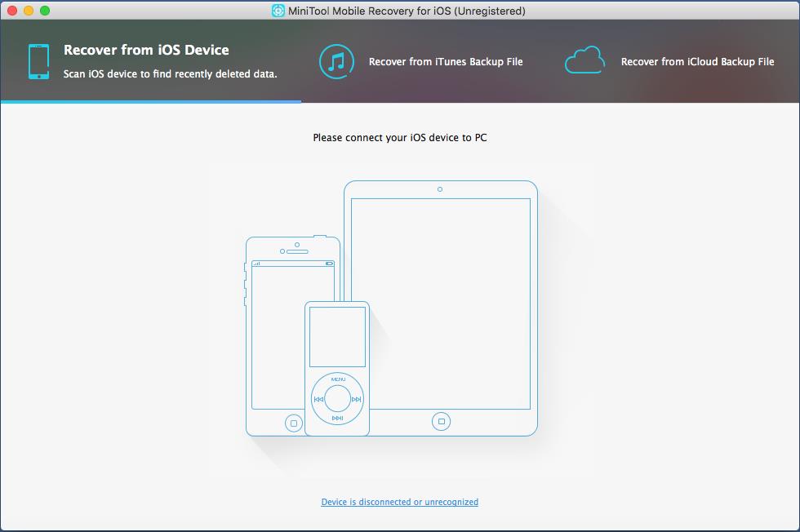Click the green zoom window button

(x=44, y=11)
